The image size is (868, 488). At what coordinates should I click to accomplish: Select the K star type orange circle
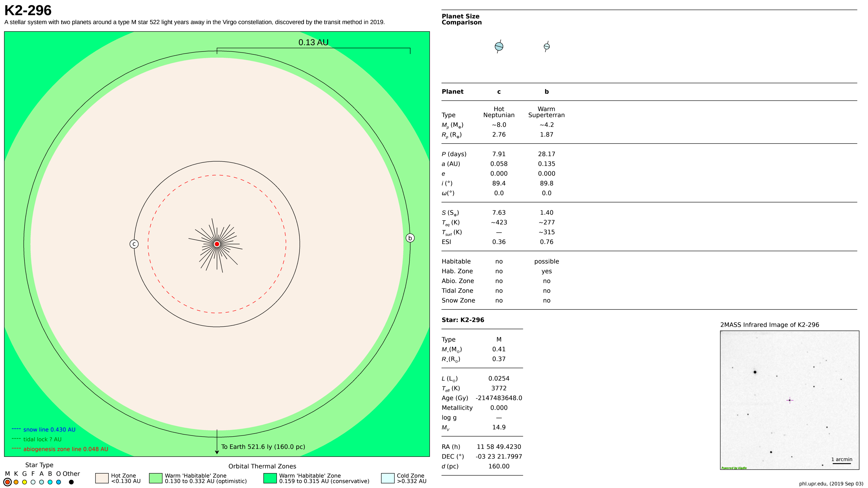coord(16,482)
